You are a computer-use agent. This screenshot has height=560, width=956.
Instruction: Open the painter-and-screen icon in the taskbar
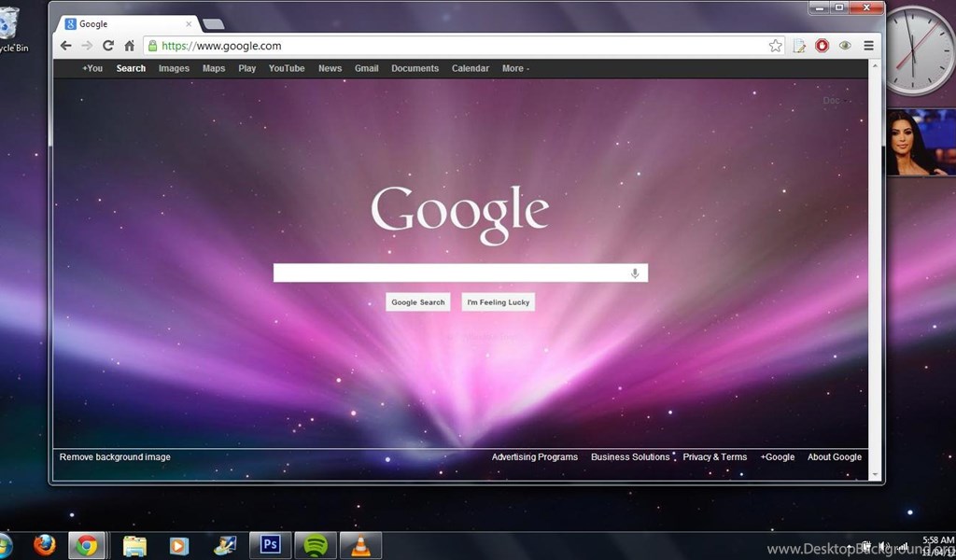click(225, 545)
